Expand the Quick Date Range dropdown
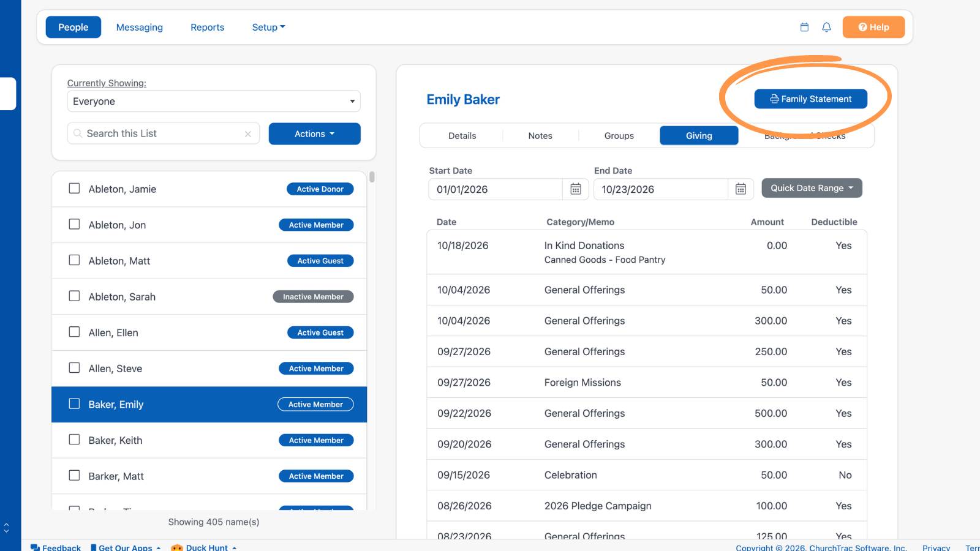This screenshot has width=980, height=551. [812, 188]
